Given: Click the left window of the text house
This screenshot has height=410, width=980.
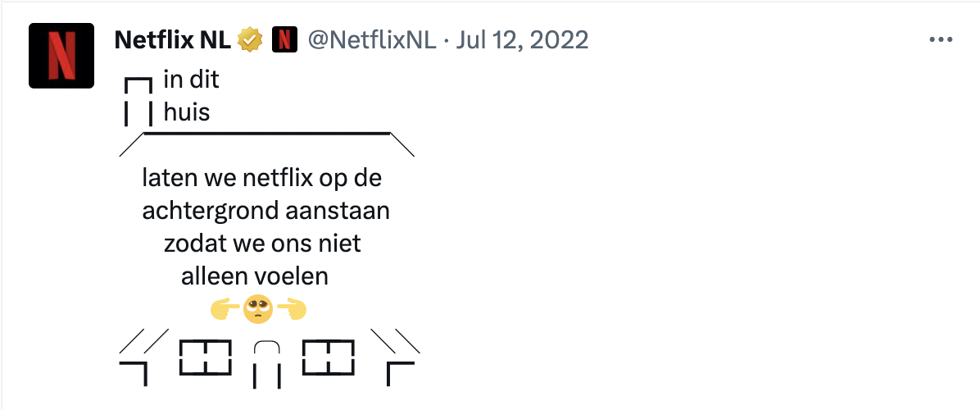Looking at the screenshot, I should click(x=206, y=358).
